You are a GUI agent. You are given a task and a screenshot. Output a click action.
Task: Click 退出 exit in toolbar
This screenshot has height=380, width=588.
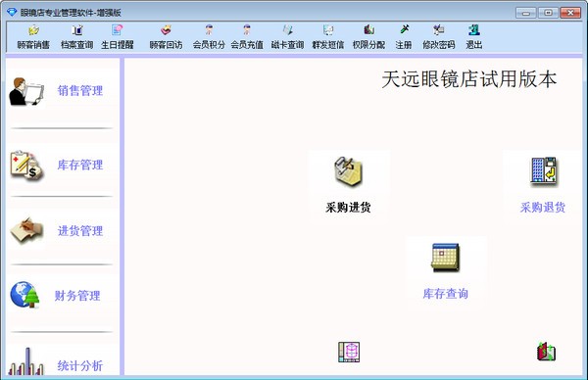474,37
